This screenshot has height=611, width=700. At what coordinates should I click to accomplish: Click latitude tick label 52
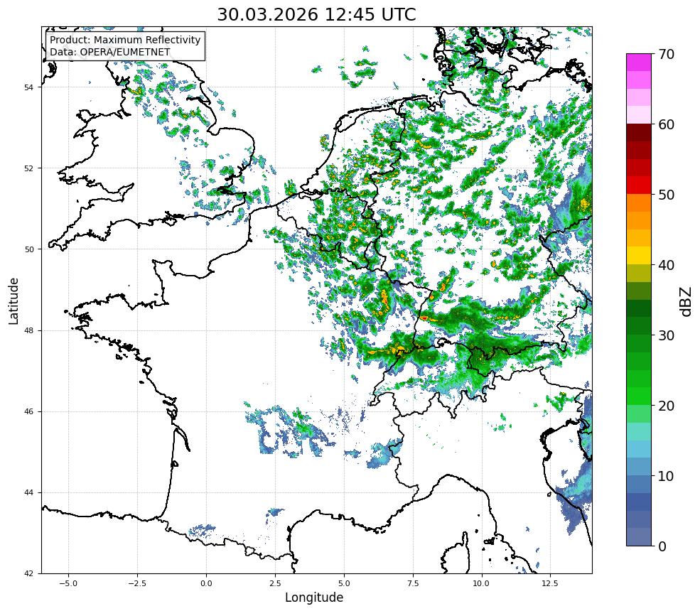pos(28,168)
